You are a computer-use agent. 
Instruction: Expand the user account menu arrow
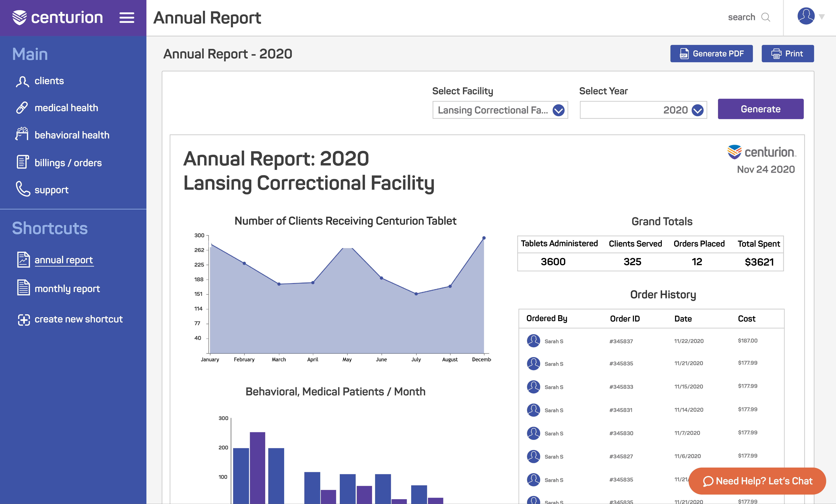pos(822,17)
